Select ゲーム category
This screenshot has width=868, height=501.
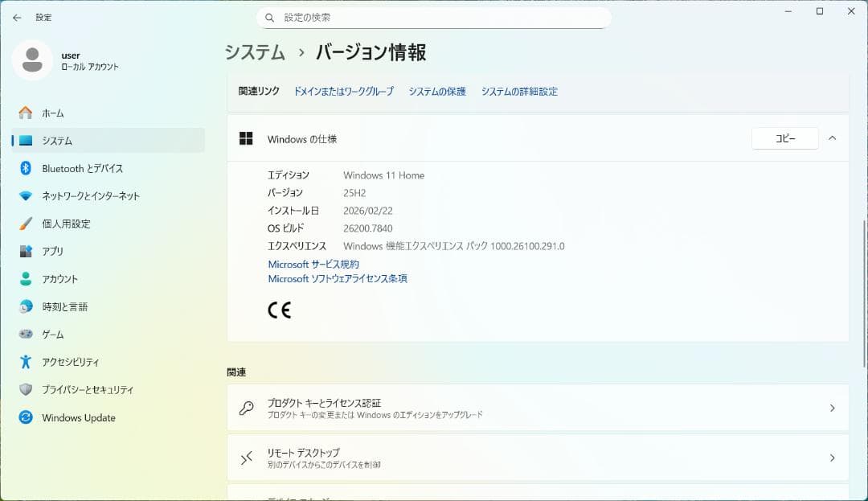pos(108,335)
